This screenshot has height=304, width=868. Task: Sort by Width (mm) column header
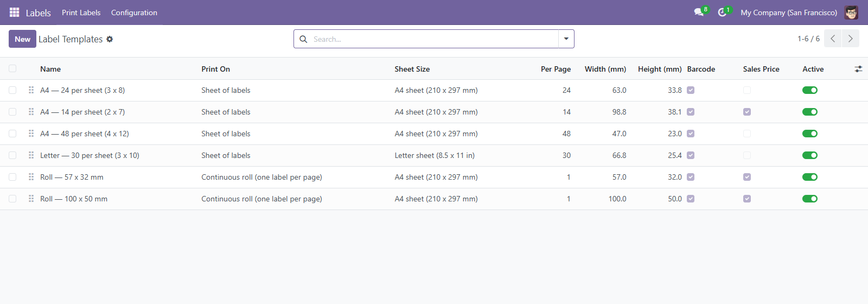pos(605,69)
